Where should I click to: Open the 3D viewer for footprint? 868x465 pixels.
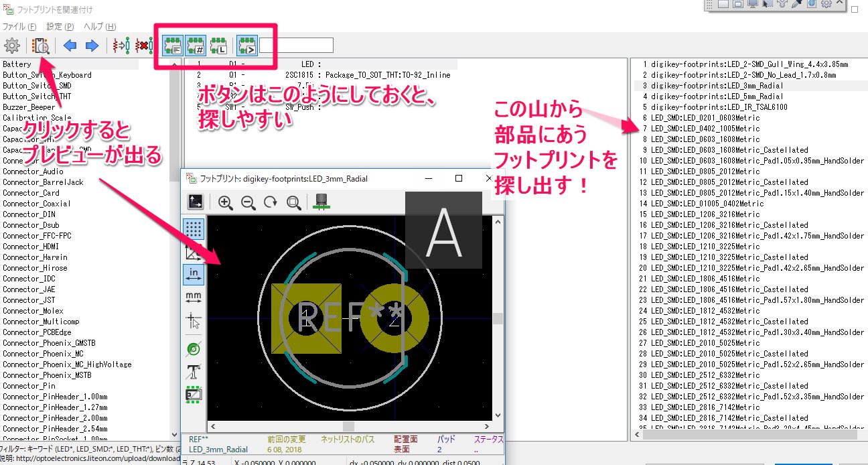click(321, 202)
